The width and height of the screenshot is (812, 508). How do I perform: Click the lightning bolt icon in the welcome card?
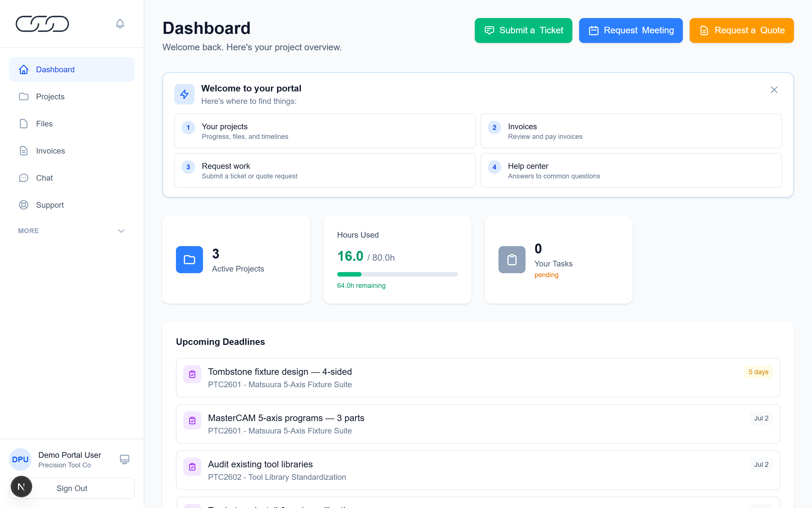[x=184, y=94]
